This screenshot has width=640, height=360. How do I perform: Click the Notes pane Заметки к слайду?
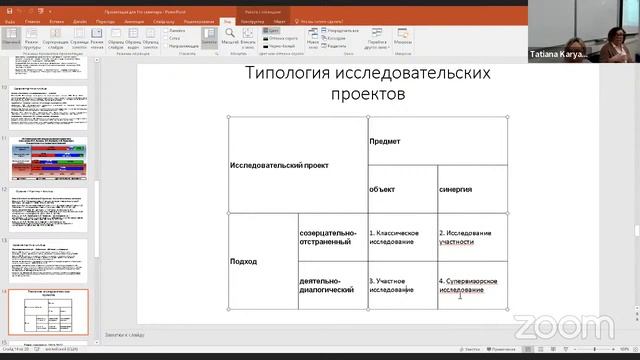click(x=124, y=335)
